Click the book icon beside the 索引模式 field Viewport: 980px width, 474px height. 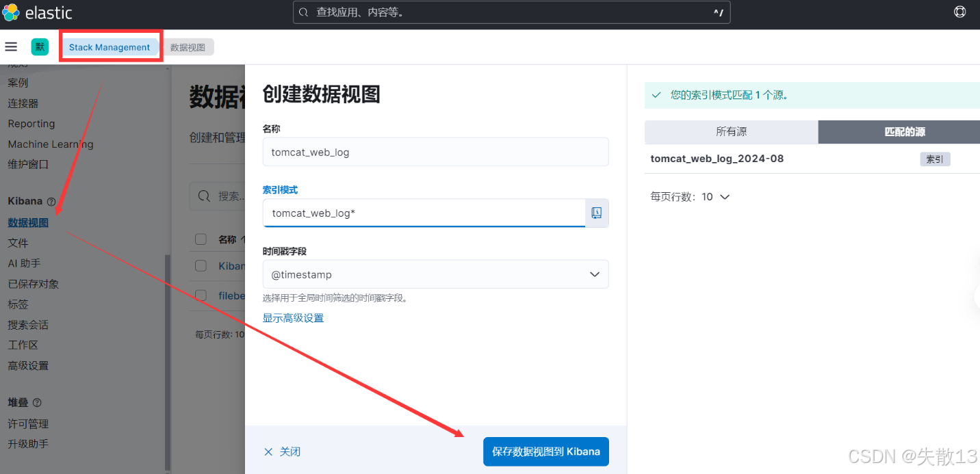596,213
